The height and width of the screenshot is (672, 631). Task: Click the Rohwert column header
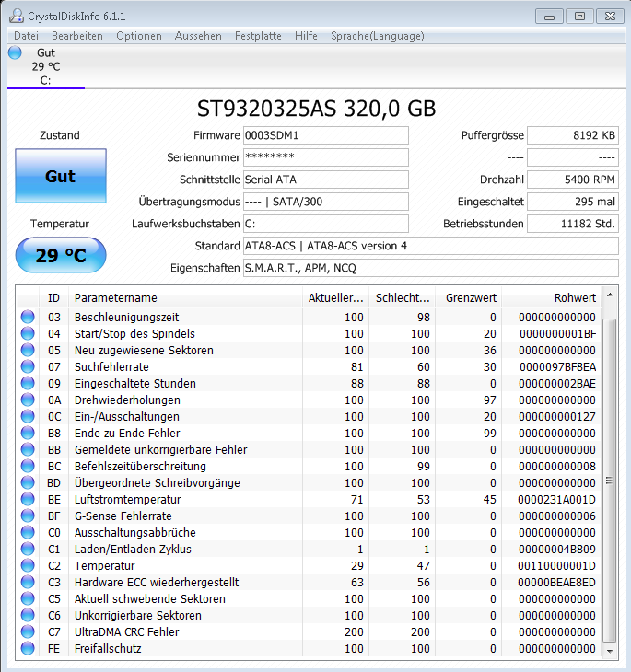click(x=552, y=298)
